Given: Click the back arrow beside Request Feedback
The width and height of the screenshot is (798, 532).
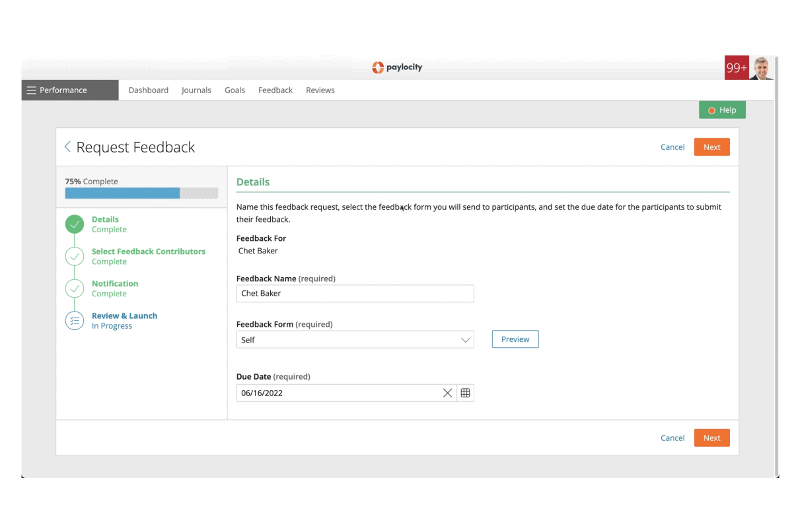Looking at the screenshot, I should pyautogui.click(x=67, y=147).
